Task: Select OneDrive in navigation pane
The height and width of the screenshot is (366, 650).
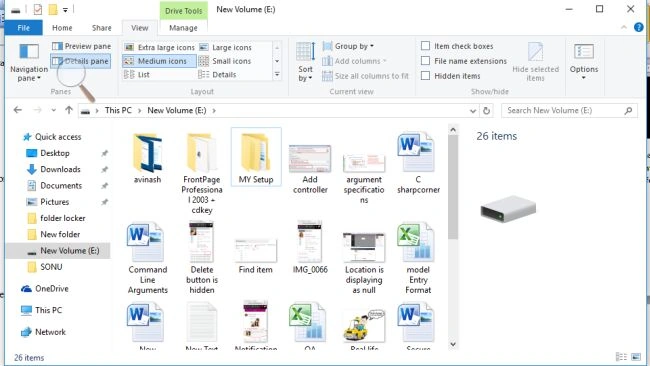Action: pyautogui.click(x=45, y=288)
